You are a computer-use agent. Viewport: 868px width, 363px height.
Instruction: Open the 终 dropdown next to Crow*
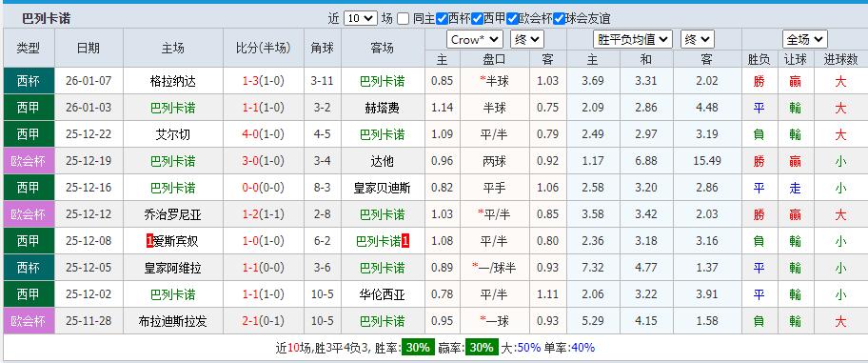(527, 39)
